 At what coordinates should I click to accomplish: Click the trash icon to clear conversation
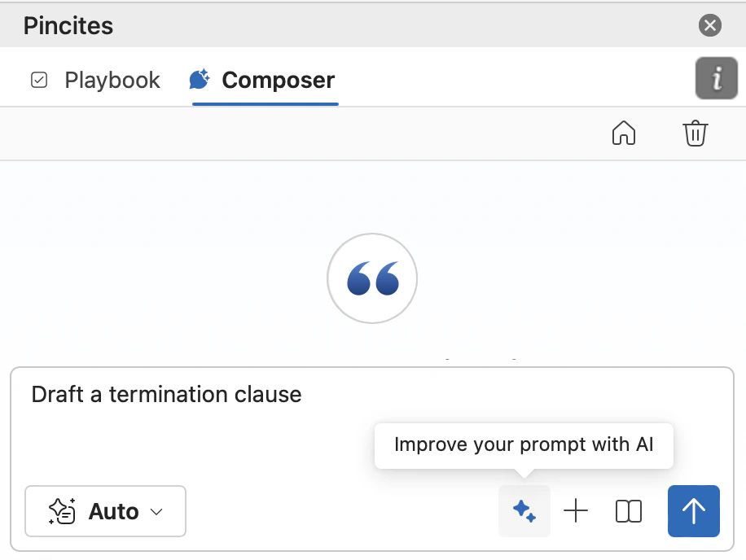point(695,133)
